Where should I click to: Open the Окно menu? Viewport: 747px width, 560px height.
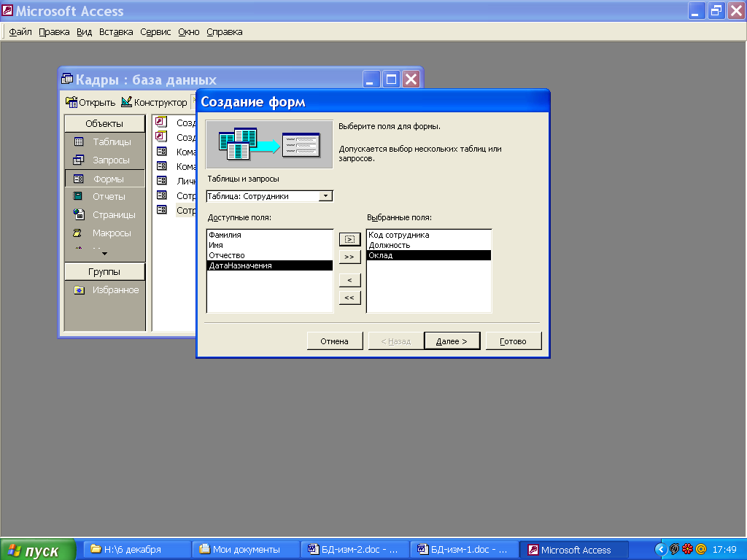click(189, 32)
